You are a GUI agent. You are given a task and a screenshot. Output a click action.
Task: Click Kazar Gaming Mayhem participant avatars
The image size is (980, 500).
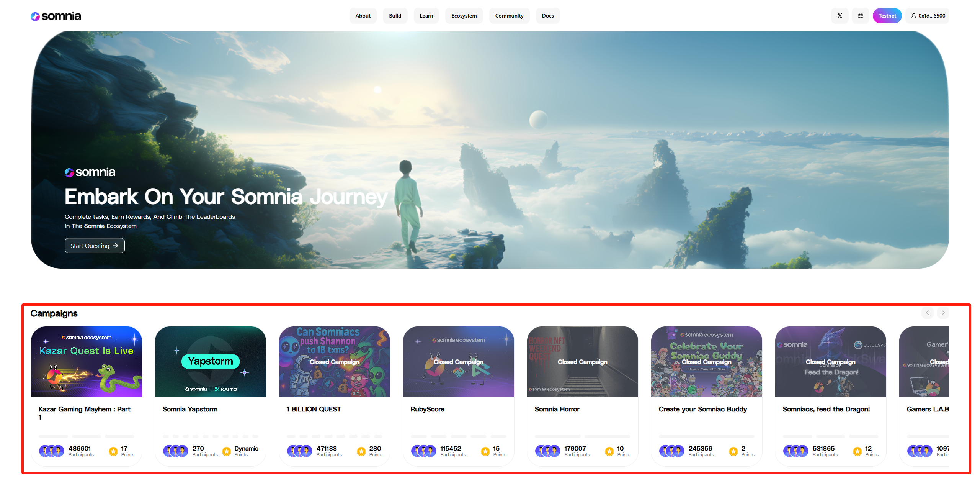52,451
